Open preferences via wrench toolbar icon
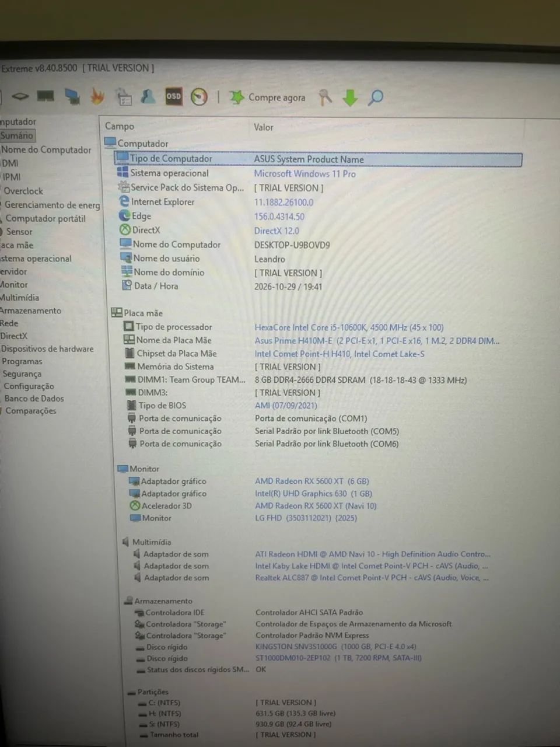 pos(325,97)
